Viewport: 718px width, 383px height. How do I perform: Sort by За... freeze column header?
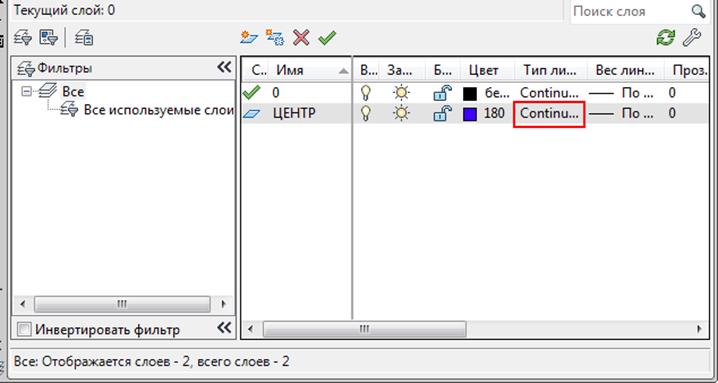pos(404,71)
